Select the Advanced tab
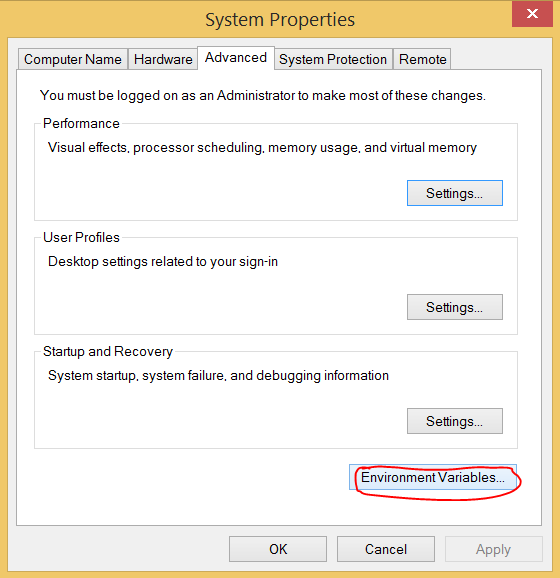 (x=236, y=58)
